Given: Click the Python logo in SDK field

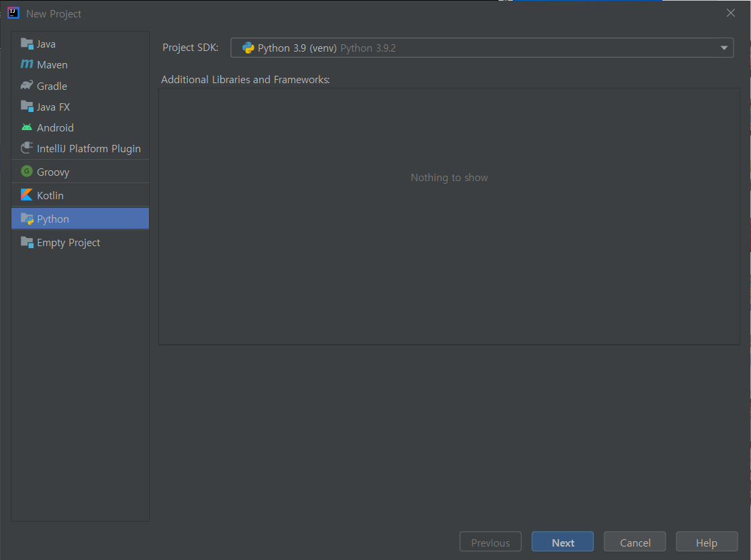Looking at the screenshot, I should [248, 48].
